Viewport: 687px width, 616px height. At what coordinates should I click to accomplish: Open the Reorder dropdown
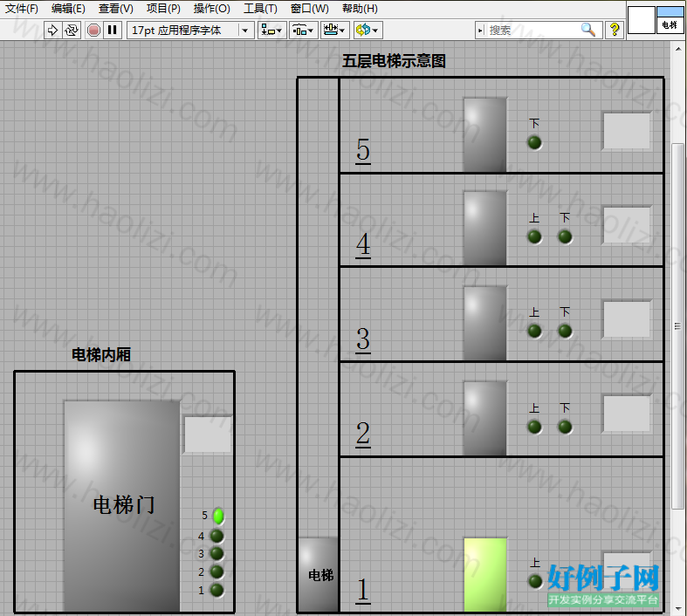[x=368, y=31]
